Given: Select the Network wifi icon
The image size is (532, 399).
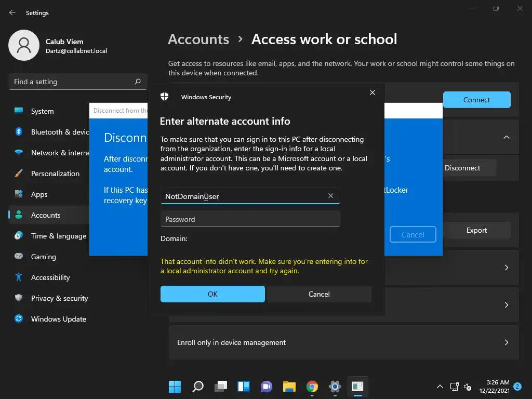Looking at the screenshot, I should pos(19,152).
